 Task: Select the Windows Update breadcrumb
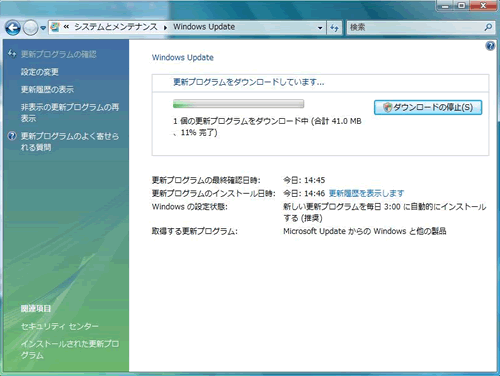coord(204,27)
